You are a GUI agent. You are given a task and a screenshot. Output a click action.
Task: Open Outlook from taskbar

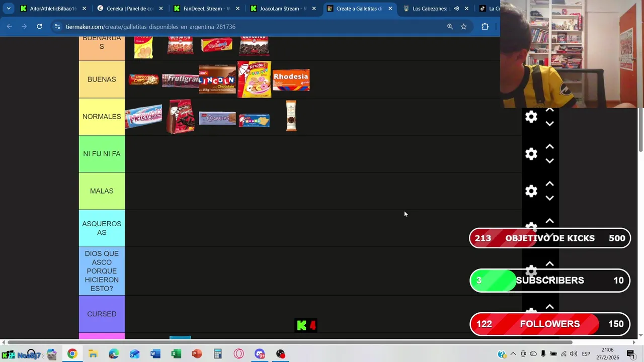[x=134, y=354]
